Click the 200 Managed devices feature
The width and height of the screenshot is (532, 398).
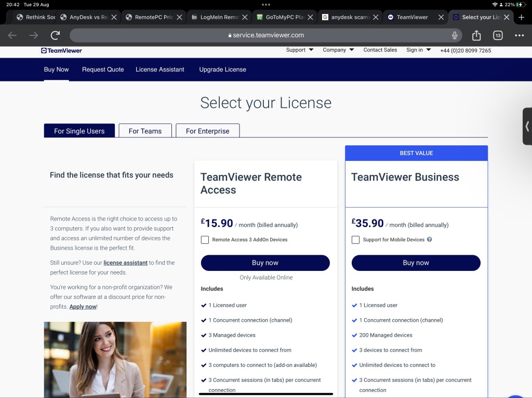(386, 335)
